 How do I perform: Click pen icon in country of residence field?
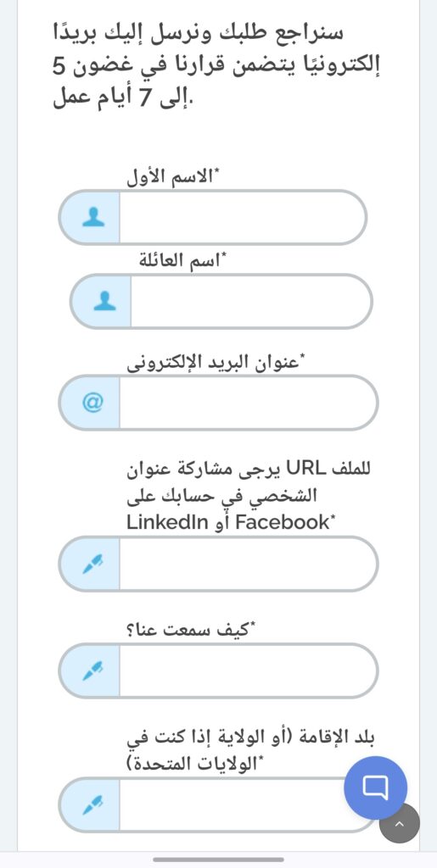click(92, 805)
